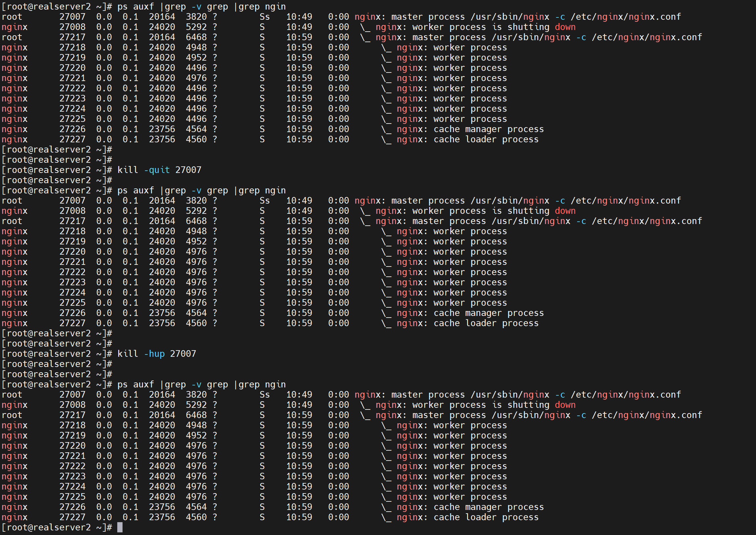Image resolution: width=756 pixels, height=535 pixels.
Task: Click 'cache loader process' in the top listing
Action: [x=486, y=139]
